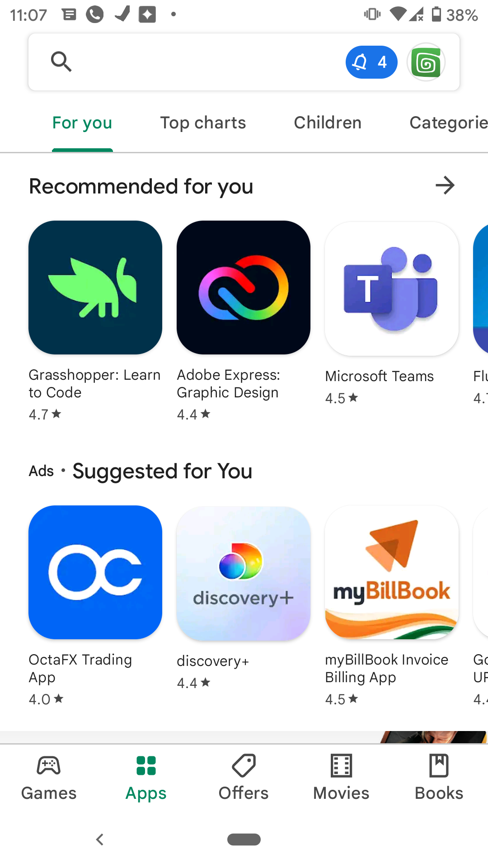This screenshot has height=868, width=488.
Task: Go to Games in bottom navigation
Action: coord(49,778)
